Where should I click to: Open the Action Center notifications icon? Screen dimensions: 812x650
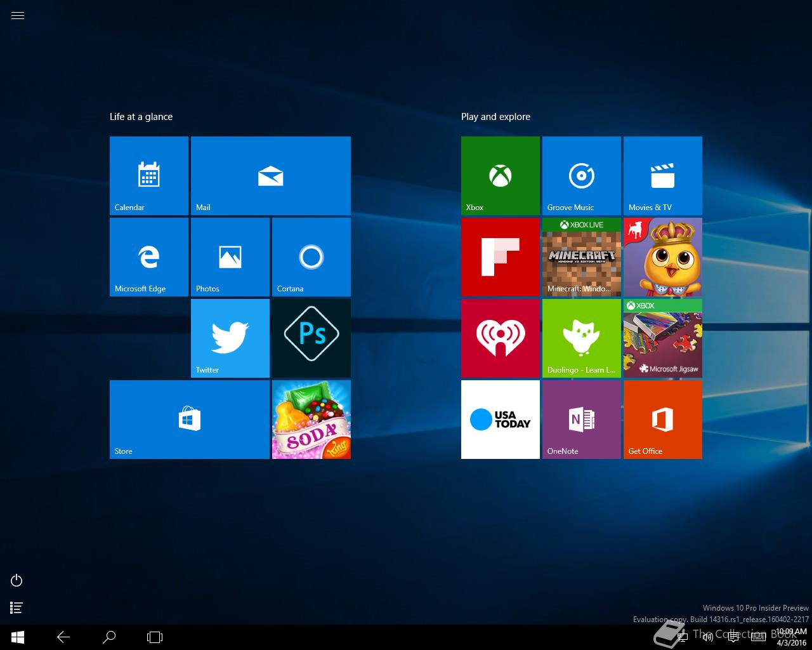[x=733, y=637]
